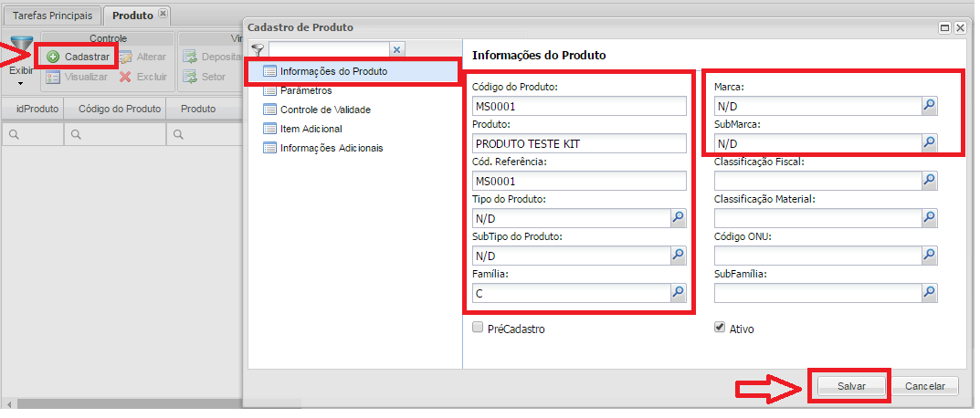Screen dimensions: 980x418
Task: Open the Classificação Material lookup
Action: point(929,218)
